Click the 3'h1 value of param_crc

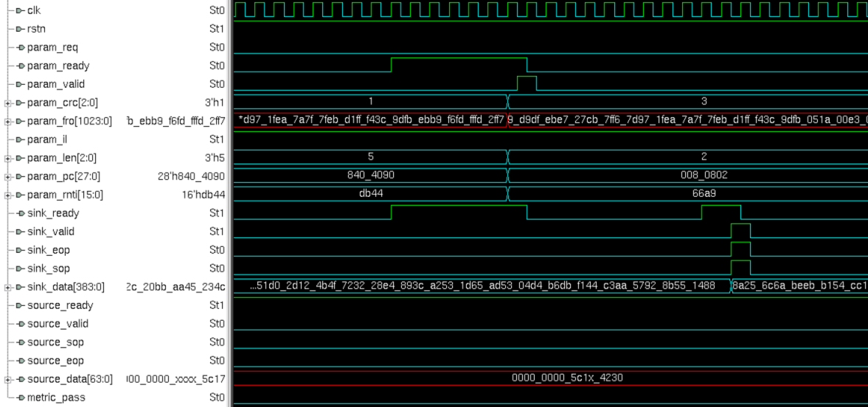pos(215,103)
